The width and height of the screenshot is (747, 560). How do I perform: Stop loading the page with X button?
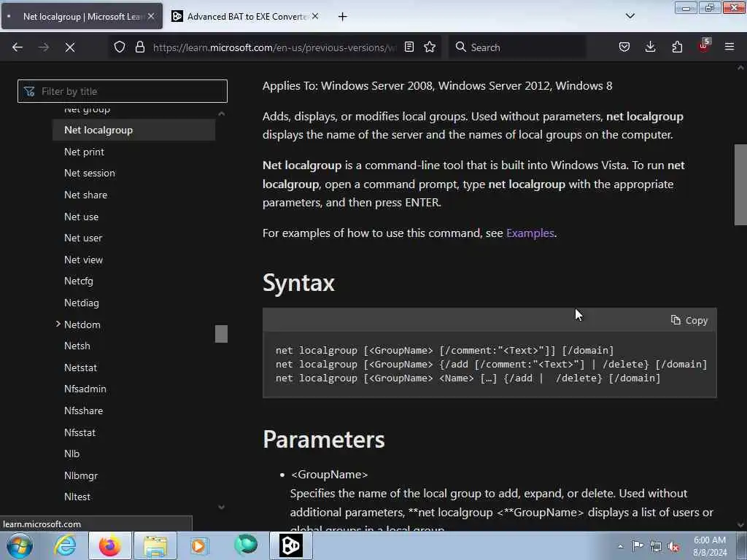(70, 47)
